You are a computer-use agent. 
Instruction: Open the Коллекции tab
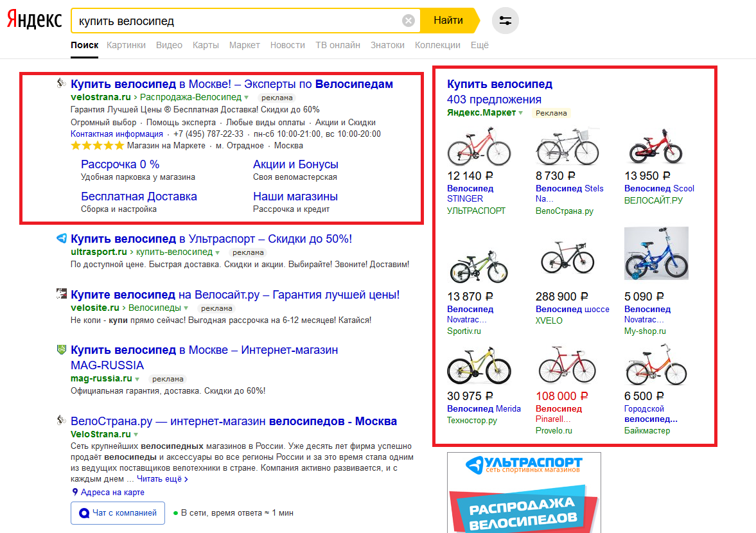point(437,45)
